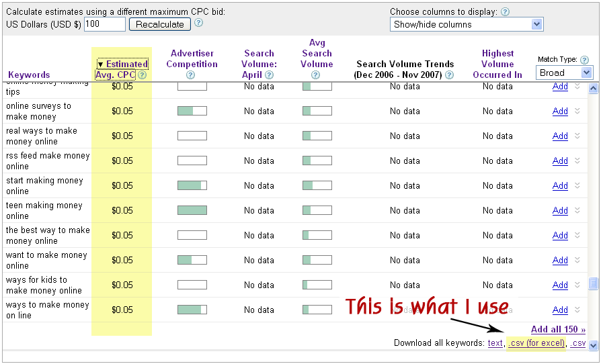The image size is (601, 364).
Task: Click Search Volume April No data for real ways to make money online
Action: [259, 136]
